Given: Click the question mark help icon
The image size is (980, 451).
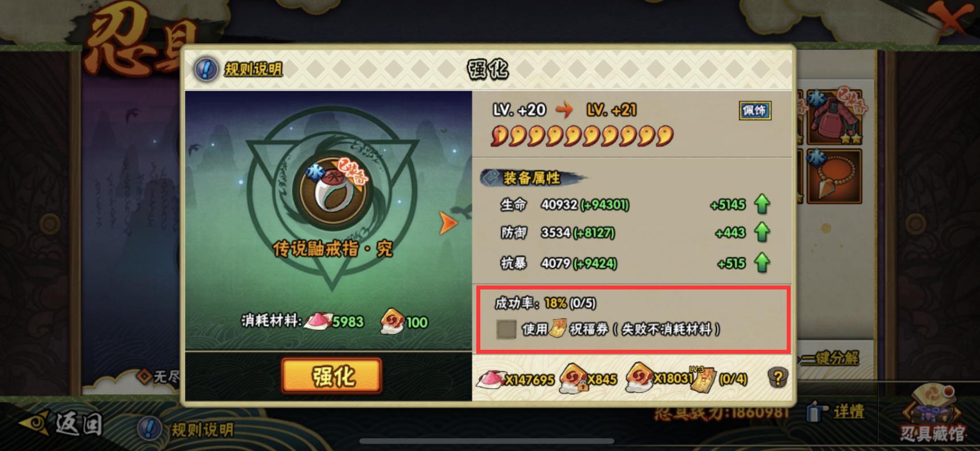Looking at the screenshot, I should pyautogui.click(x=777, y=377).
